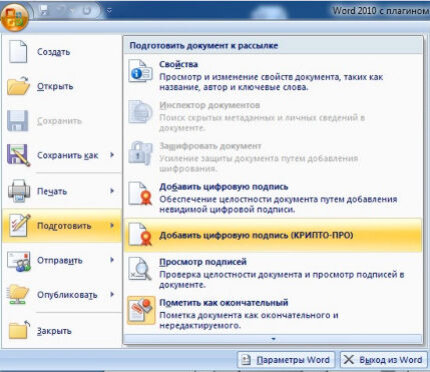Choose Опубликовать from the Office menu
Image resolution: width=430 pixels, height=372 pixels.
click(x=62, y=295)
